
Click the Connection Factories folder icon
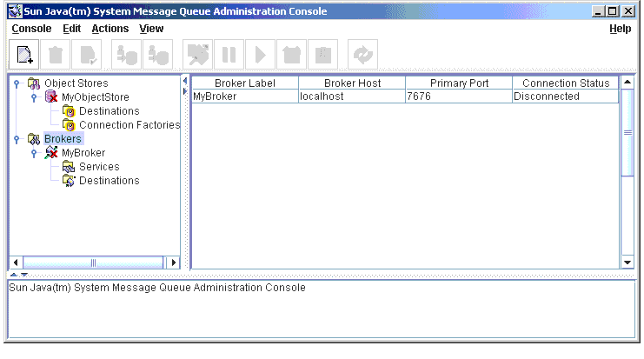tap(69, 125)
